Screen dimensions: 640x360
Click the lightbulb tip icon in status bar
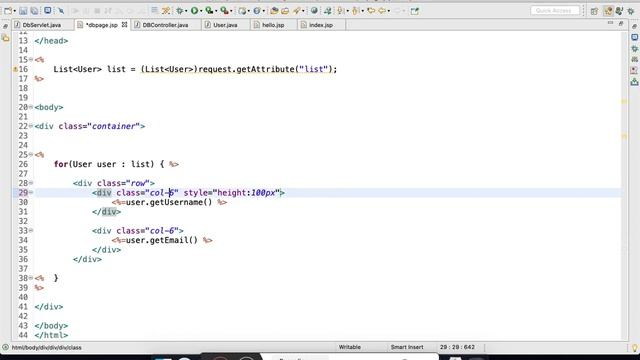click(x=635, y=347)
